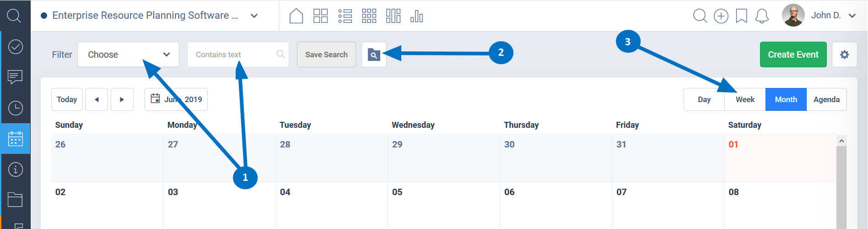The height and width of the screenshot is (229, 868).
Task: Click the Save Search button
Action: (x=326, y=55)
